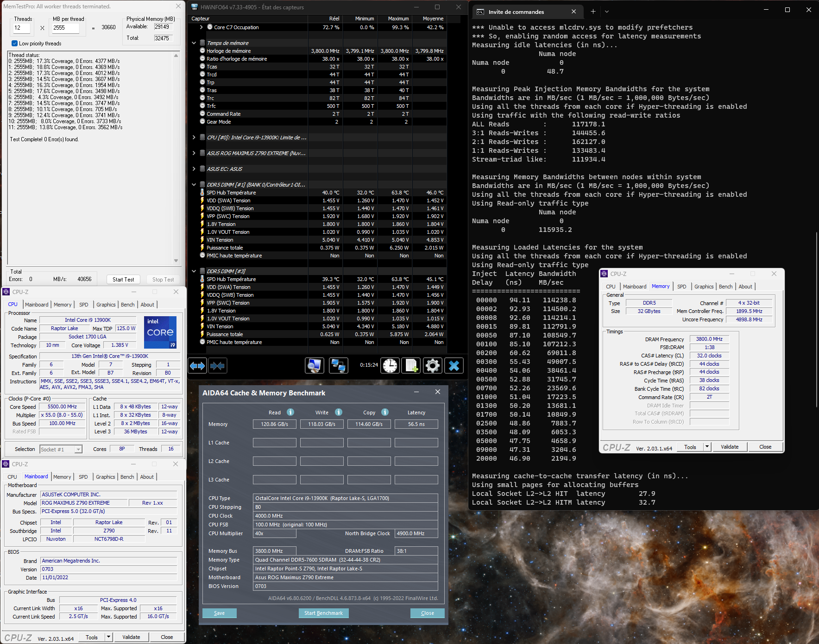Click the down arrow of MemTestPro thread status scrollbar

point(176,261)
